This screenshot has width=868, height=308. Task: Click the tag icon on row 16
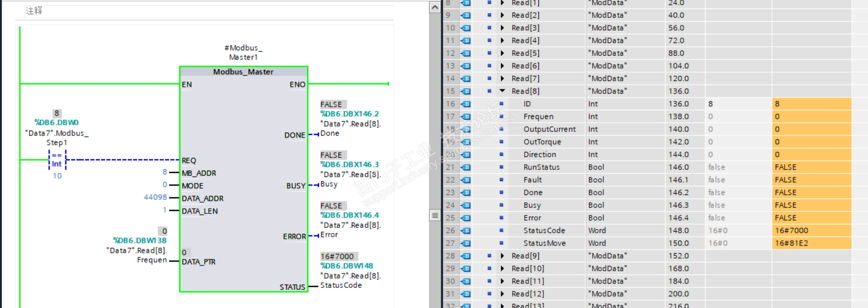coord(466,104)
